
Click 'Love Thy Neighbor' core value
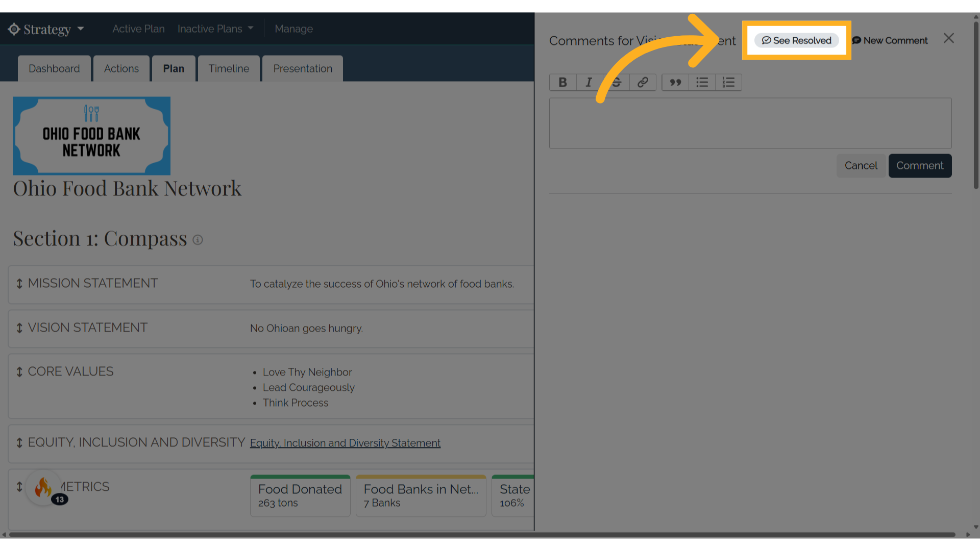[x=307, y=372]
